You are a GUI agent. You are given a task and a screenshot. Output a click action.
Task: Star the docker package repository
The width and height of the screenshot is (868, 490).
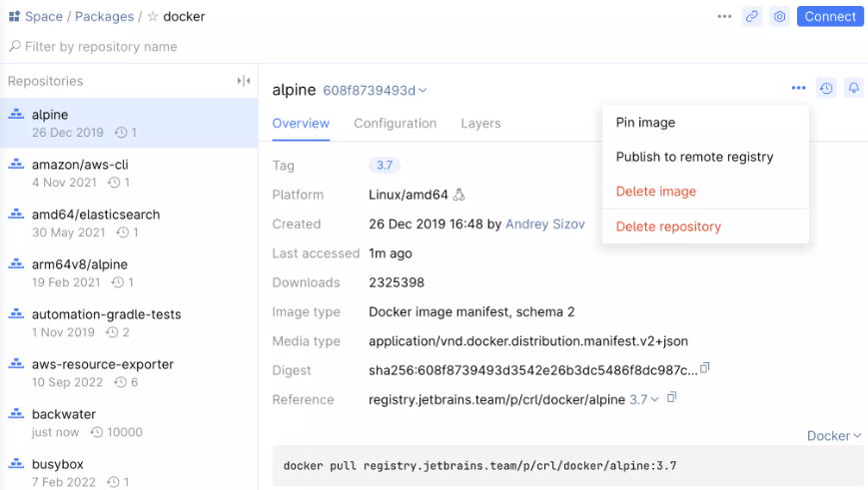[x=153, y=17]
